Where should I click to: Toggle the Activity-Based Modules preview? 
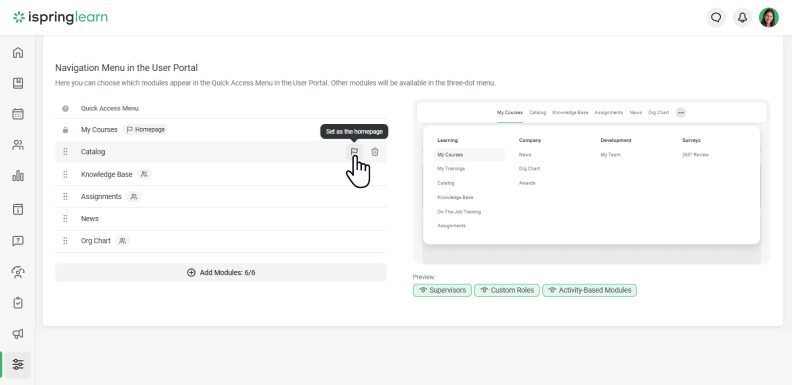point(589,290)
